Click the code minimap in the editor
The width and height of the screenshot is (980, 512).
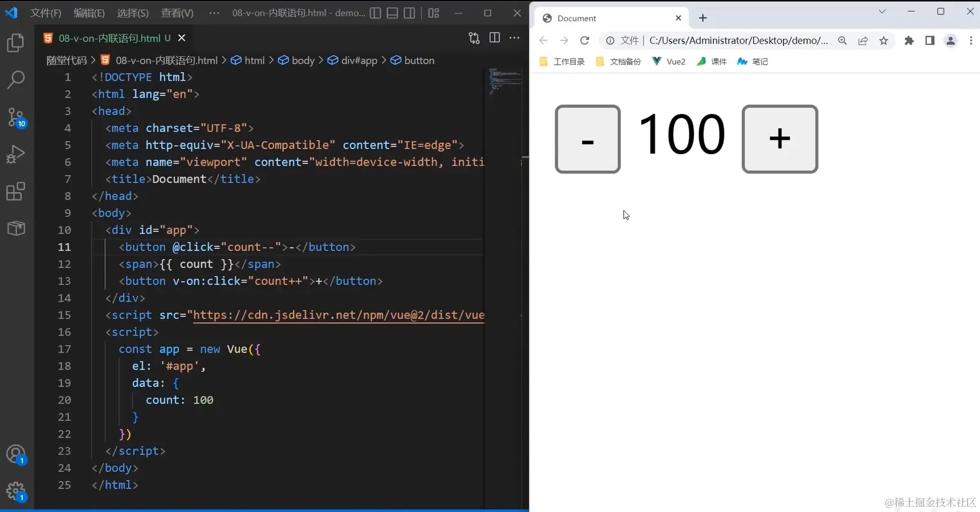(505, 81)
